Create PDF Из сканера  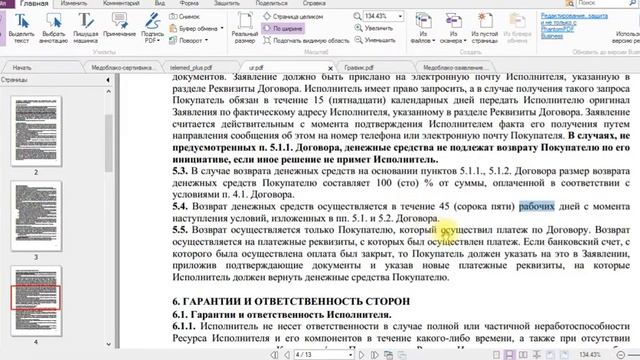[x=453, y=28]
